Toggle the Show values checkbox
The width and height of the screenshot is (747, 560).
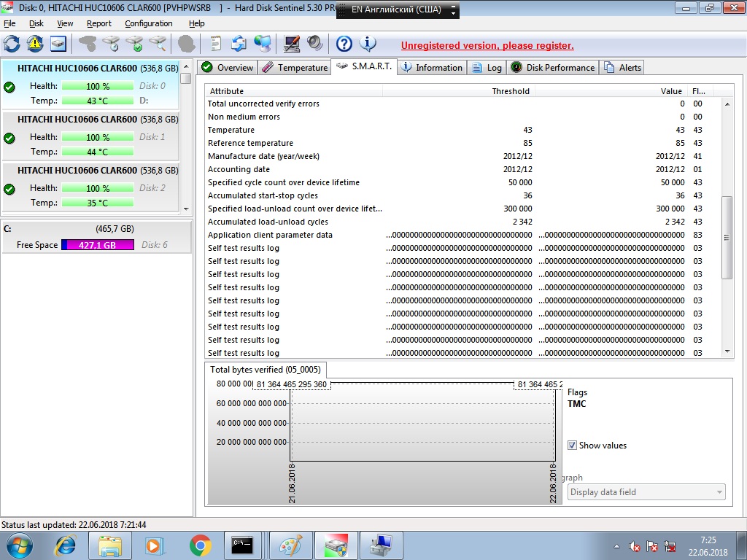572,446
